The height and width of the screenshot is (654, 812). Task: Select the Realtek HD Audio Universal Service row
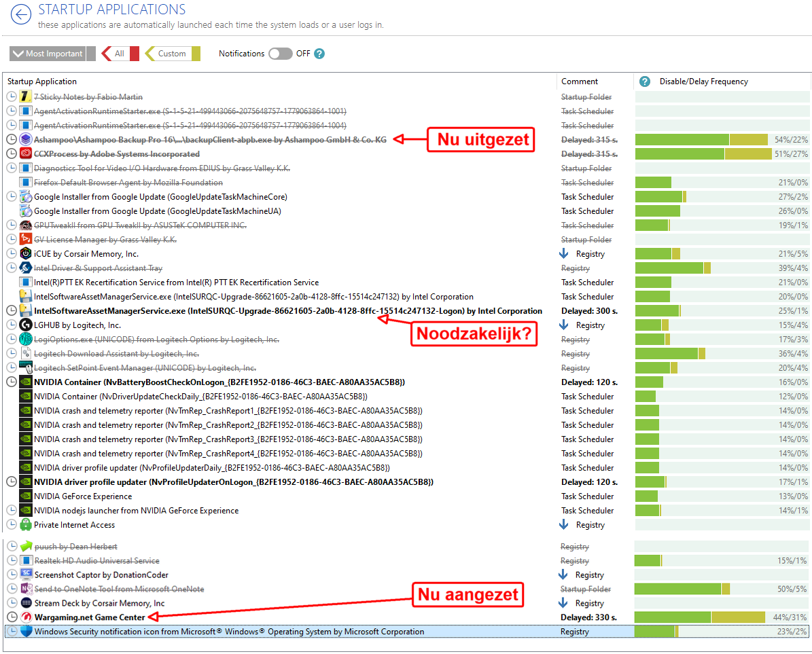(406, 560)
